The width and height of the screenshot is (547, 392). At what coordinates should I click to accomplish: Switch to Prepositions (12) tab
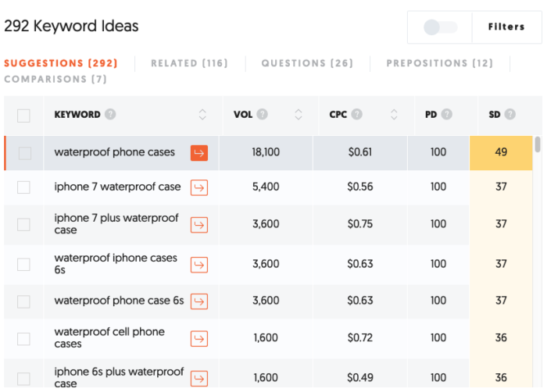(x=439, y=63)
